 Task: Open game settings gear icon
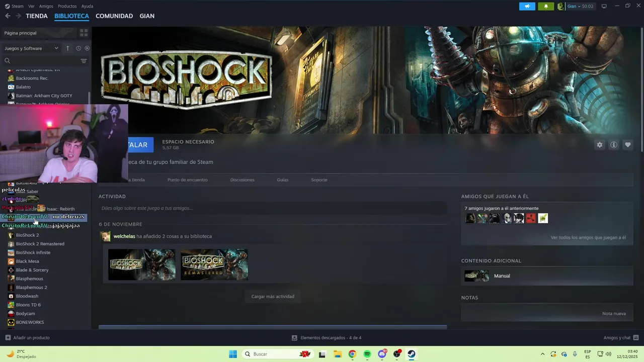tap(600, 145)
